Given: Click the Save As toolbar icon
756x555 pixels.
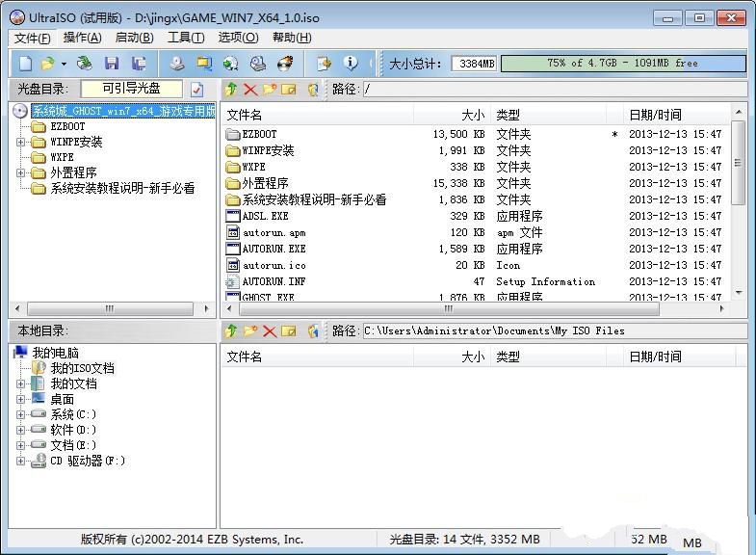Looking at the screenshot, I should 140,64.
